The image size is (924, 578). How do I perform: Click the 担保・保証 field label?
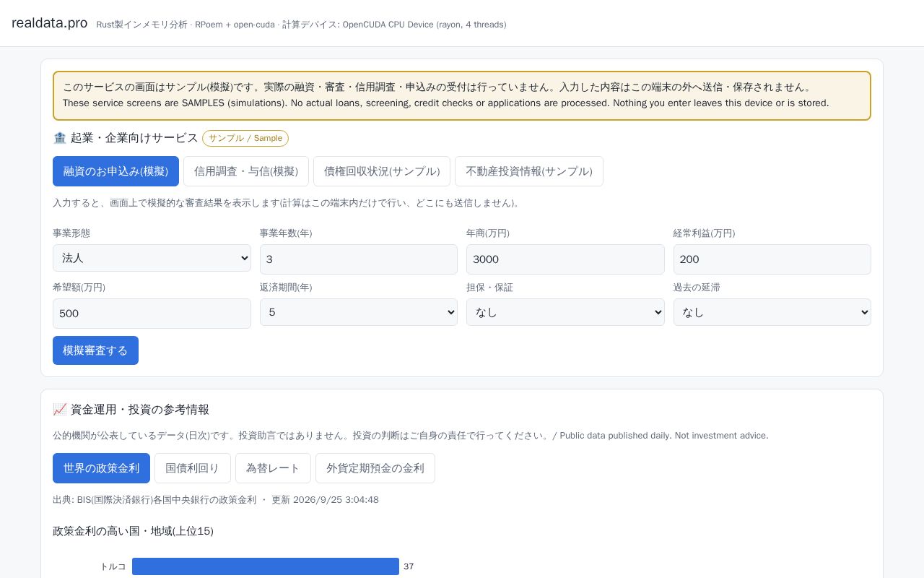coord(489,288)
